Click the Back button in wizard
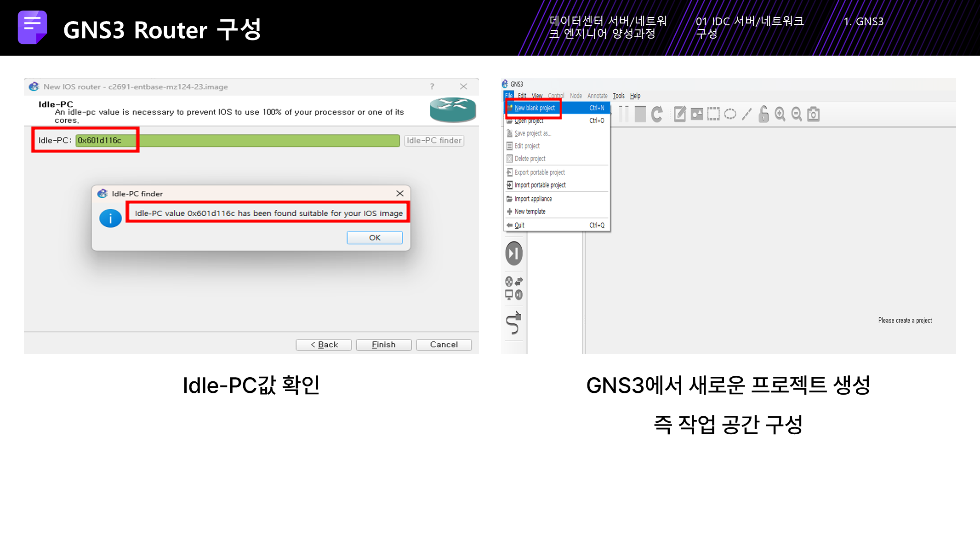The width and height of the screenshot is (980, 552). point(324,345)
